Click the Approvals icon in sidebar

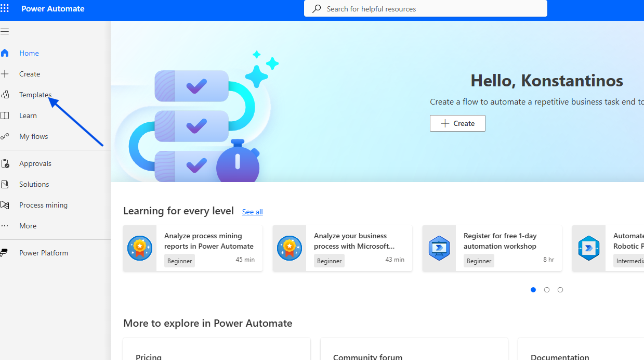coord(5,163)
